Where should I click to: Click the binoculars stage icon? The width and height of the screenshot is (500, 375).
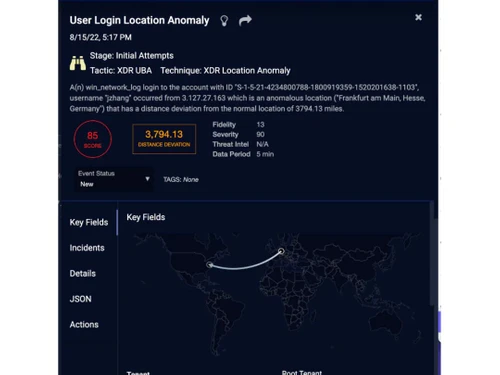pos(78,63)
